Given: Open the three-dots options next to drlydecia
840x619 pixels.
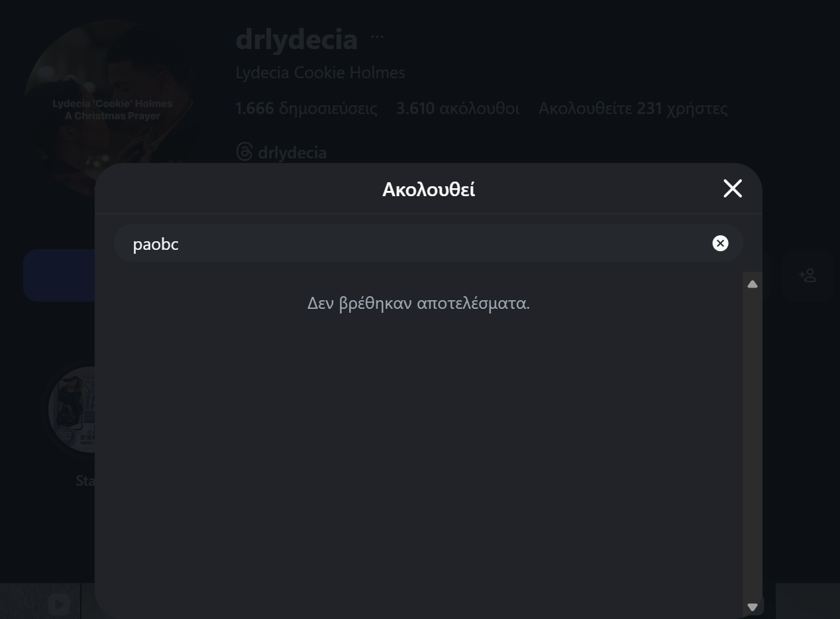Looking at the screenshot, I should pos(377,36).
